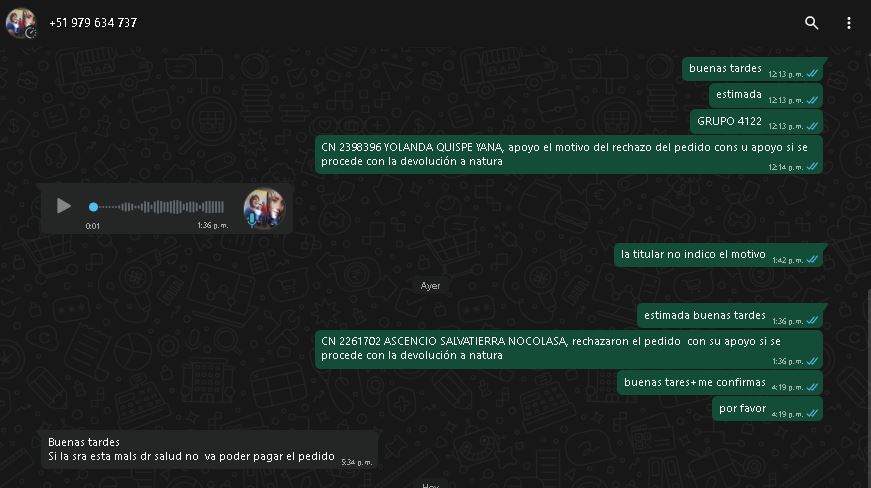Click read checkmarks on 'por favor' message

click(x=812, y=414)
